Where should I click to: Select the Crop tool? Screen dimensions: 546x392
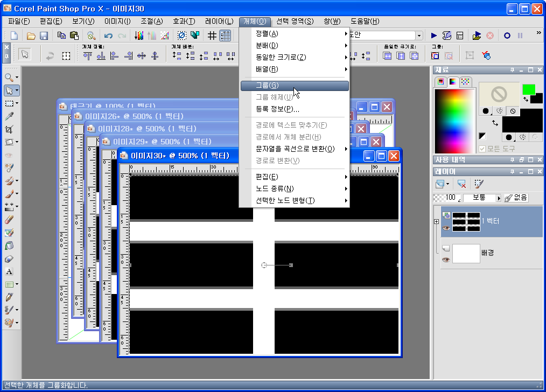point(9,129)
